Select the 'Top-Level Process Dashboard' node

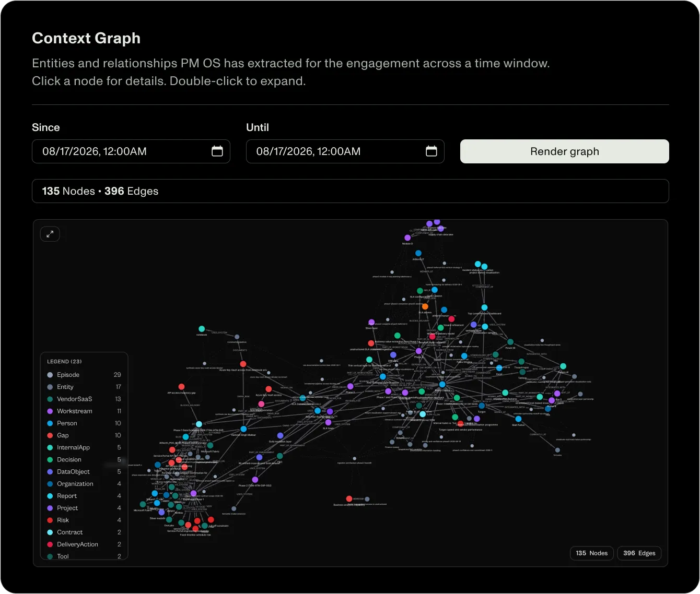point(484,307)
